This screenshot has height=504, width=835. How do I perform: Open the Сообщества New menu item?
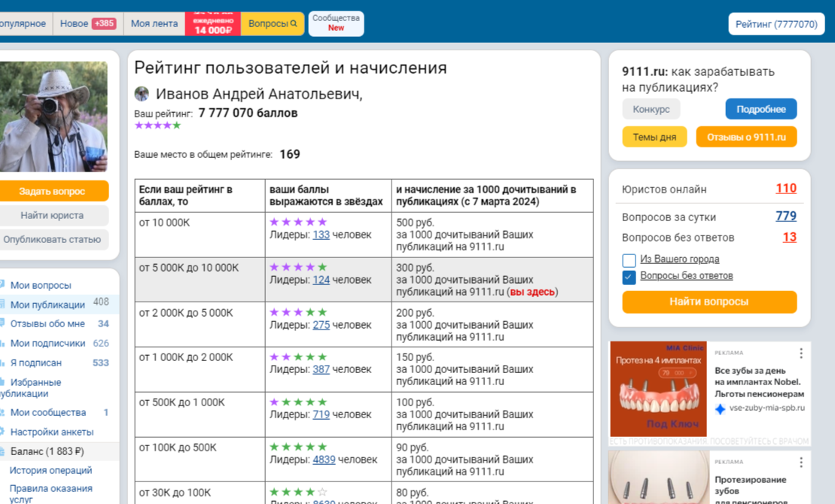pyautogui.click(x=335, y=23)
